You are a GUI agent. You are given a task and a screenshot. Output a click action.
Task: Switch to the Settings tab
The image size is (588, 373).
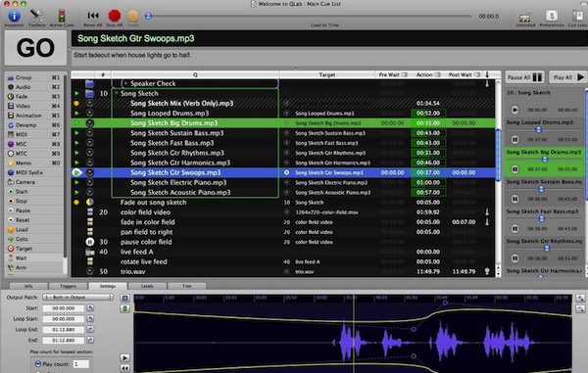108,286
